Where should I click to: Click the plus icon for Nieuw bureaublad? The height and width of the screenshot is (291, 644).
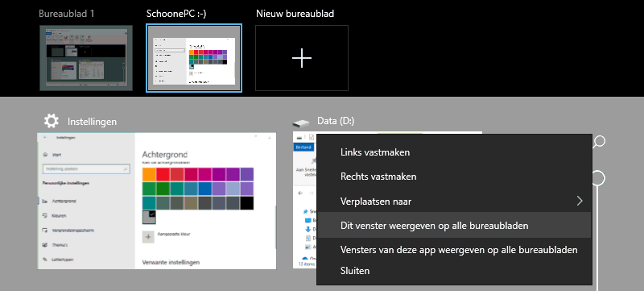pos(302,58)
